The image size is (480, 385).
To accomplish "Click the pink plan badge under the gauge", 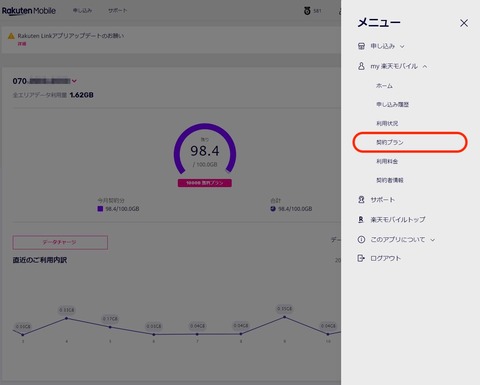I will tap(205, 183).
